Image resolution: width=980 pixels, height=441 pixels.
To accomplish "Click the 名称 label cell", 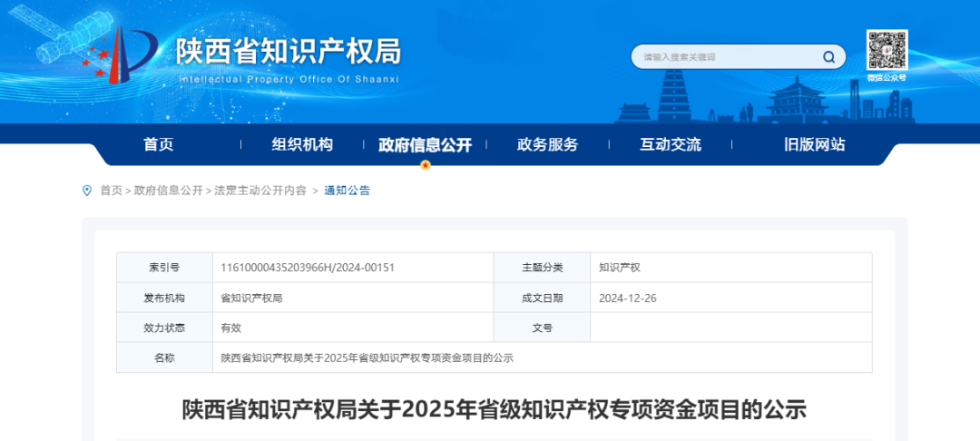I will (165, 358).
